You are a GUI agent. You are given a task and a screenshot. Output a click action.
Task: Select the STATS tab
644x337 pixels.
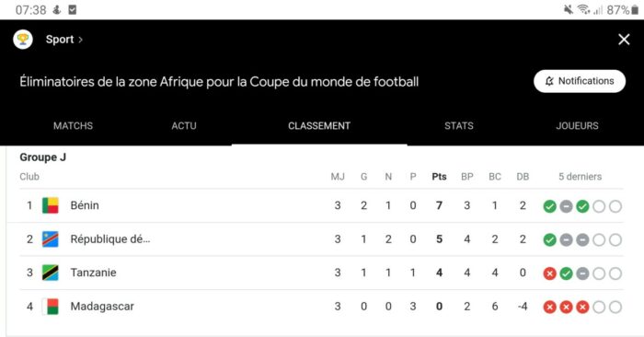tap(459, 126)
